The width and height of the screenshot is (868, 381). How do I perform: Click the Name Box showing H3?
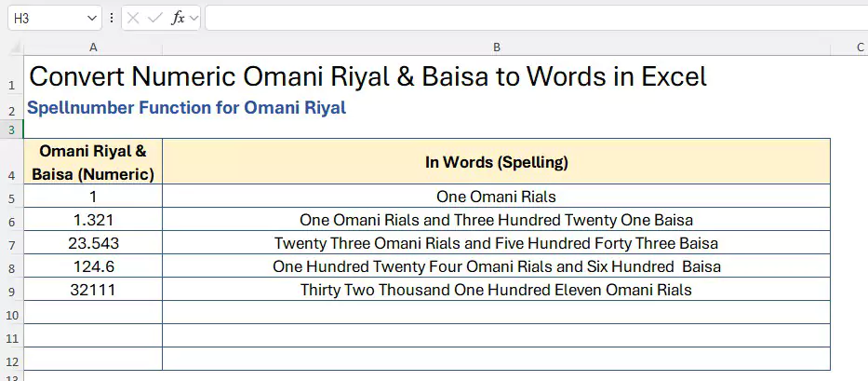point(47,18)
